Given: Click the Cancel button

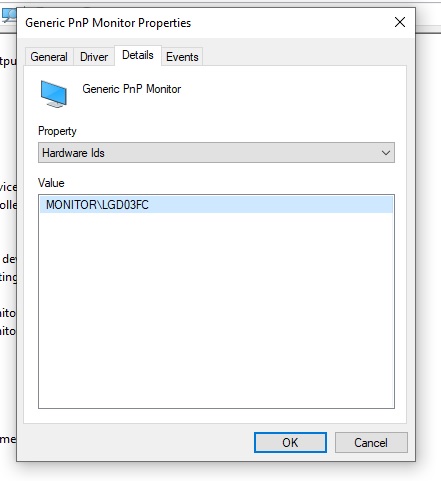Looking at the screenshot, I should click(x=371, y=442).
